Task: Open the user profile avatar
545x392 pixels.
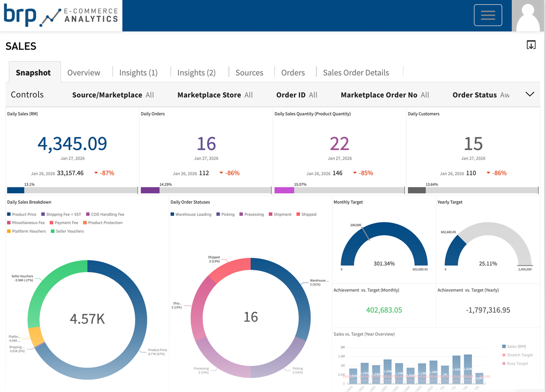Action: (x=528, y=15)
